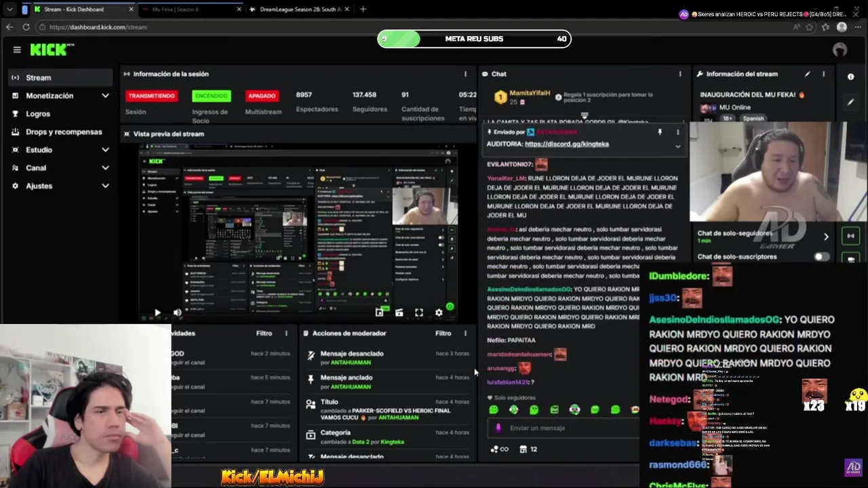This screenshot has height=488, width=868.
Task: Click the 137.458 Seguidores count
Action: [x=364, y=95]
